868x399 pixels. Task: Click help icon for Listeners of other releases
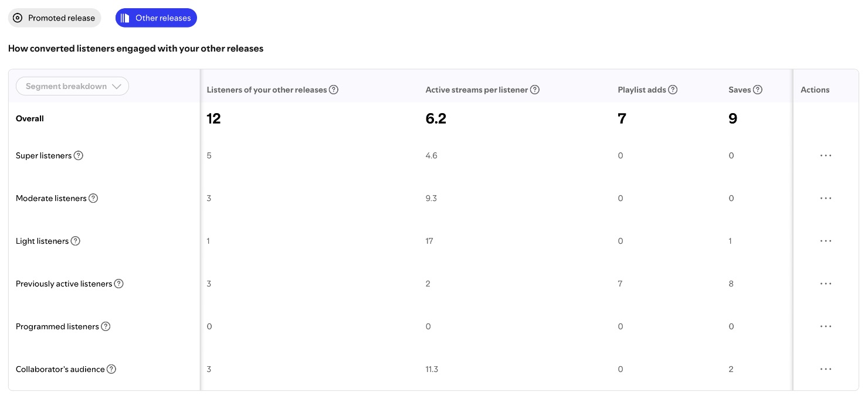(x=334, y=90)
